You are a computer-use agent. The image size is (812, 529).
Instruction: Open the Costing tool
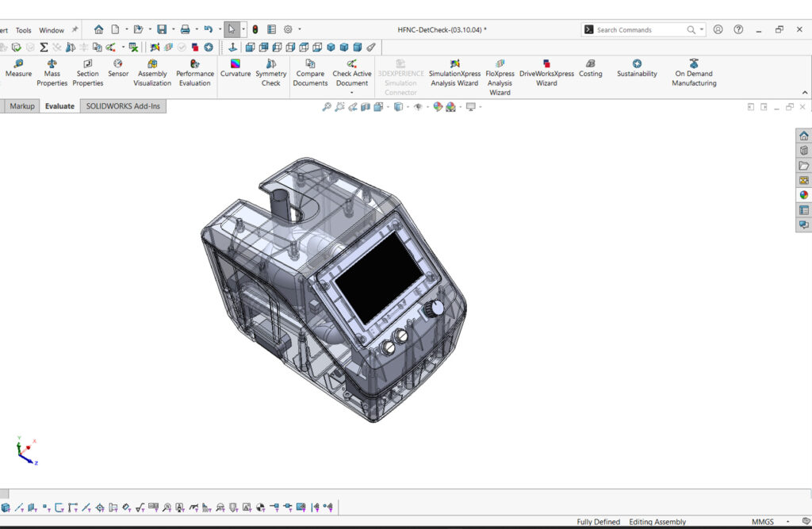coord(590,68)
